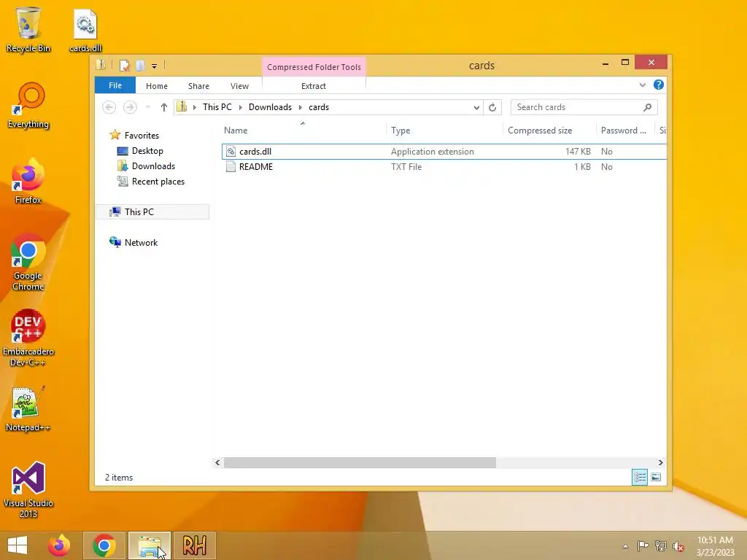Open the Google Chrome desktop shortcut

pos(28,262)
